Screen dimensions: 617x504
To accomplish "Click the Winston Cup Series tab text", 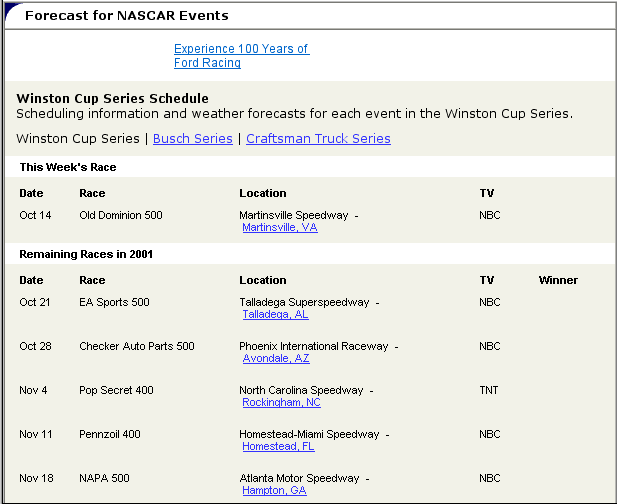I will pos(78,138).
